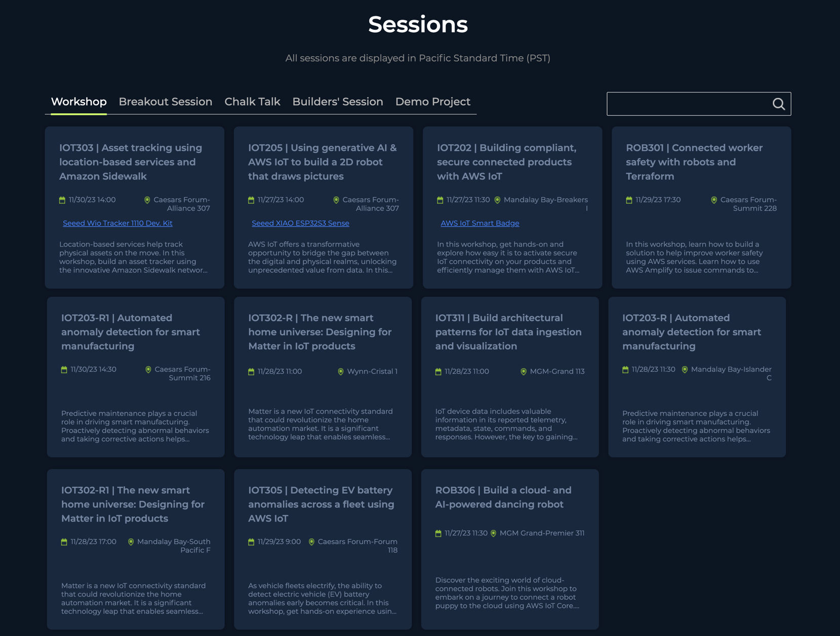The image size is (840, 636).
Task: Click calendar icon on IOT203-R card
Action: (x=625, y=370)
